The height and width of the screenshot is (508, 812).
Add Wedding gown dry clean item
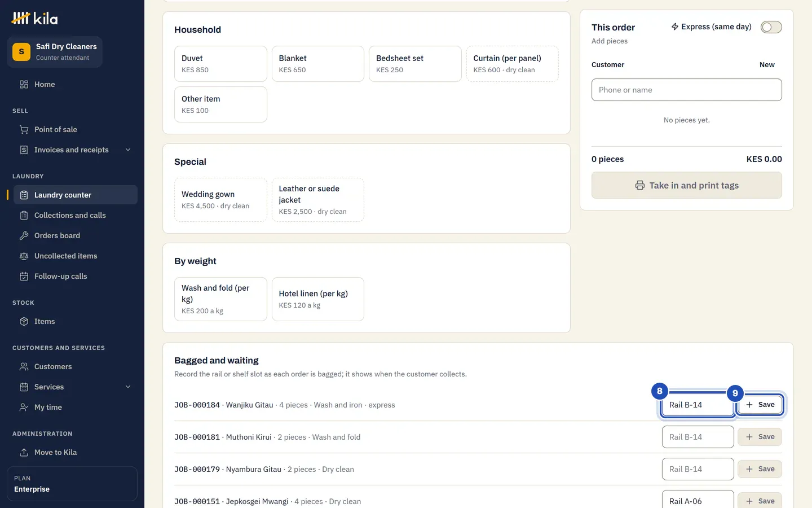pos(220,200)
